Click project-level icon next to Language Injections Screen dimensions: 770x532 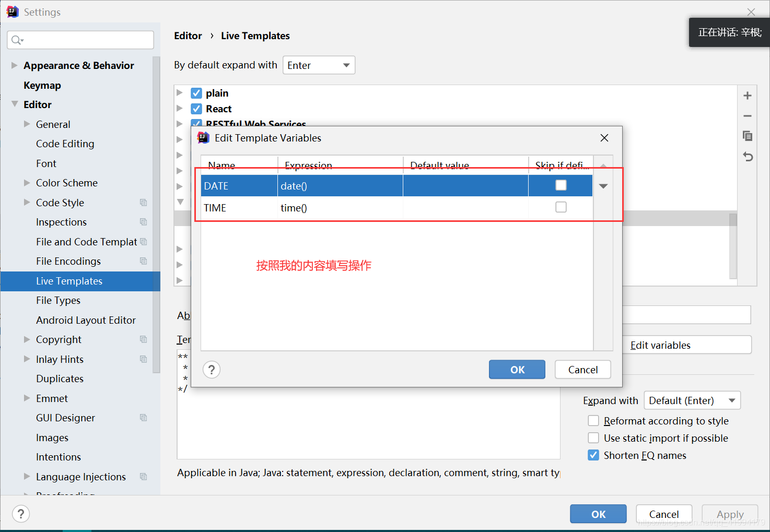143,477
